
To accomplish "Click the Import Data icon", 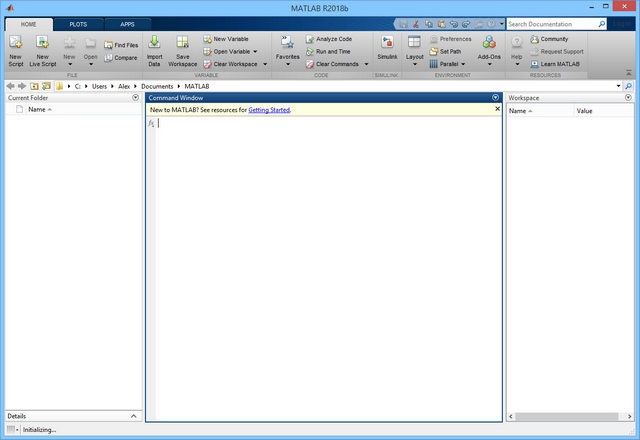I will (154, 48).
